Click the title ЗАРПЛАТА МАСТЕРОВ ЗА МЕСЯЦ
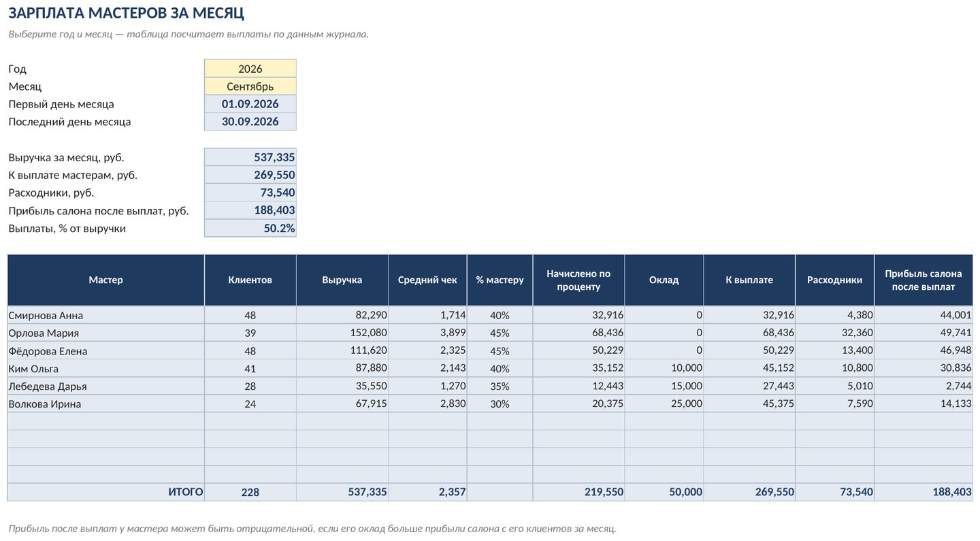 [x=126, y=13]
